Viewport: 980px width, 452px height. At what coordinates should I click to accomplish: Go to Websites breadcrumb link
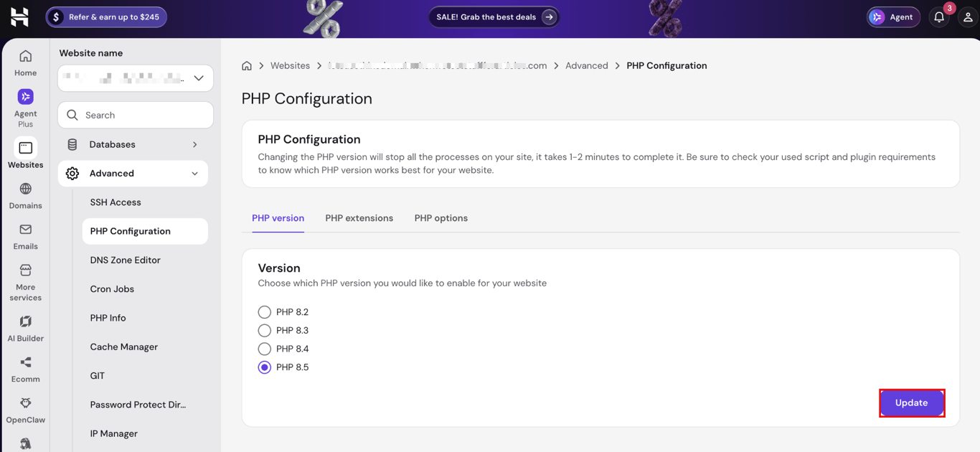click(290, 65)
